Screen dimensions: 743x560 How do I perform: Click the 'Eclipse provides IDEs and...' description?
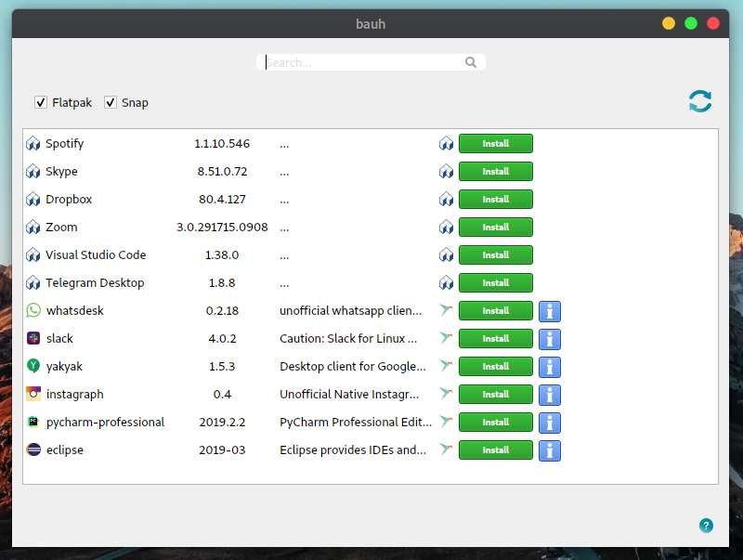click(353, 450)
